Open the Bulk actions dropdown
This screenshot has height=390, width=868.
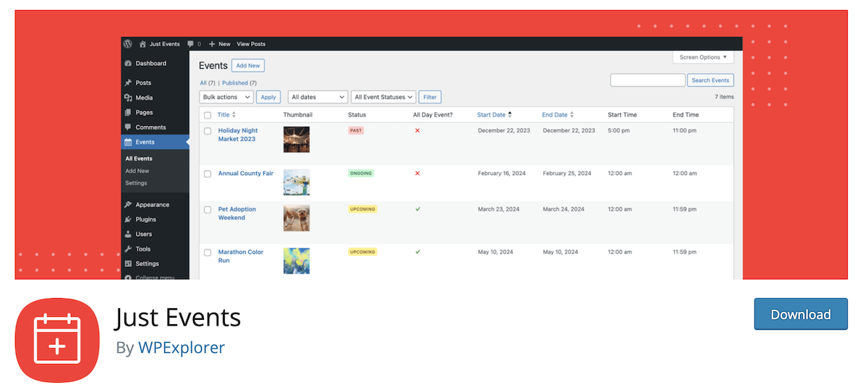226,97
